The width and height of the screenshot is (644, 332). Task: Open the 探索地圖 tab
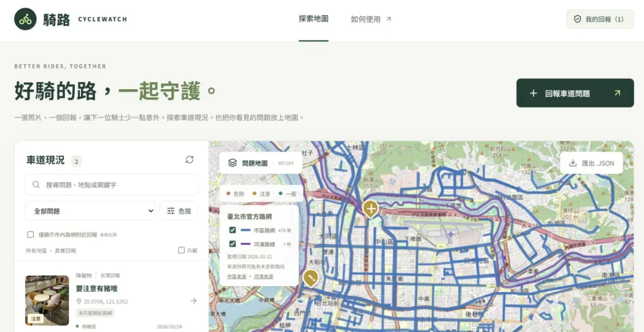[313, 19]
